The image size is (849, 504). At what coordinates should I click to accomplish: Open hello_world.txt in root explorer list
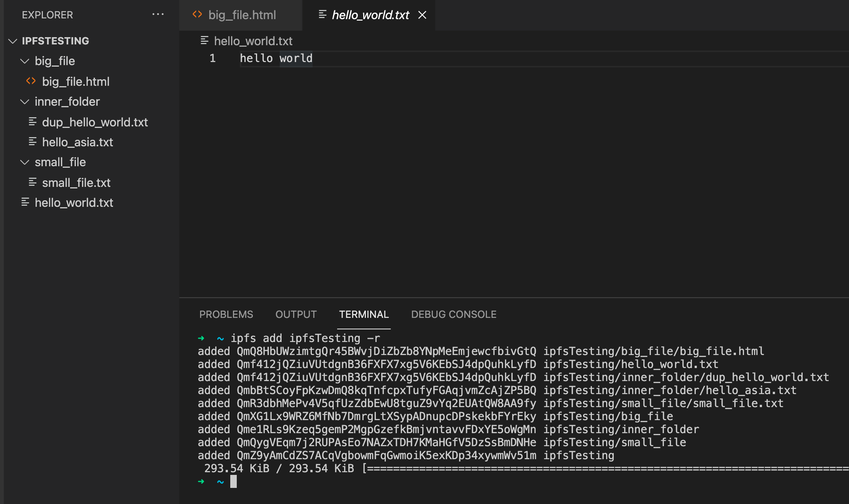coord(74,203)
